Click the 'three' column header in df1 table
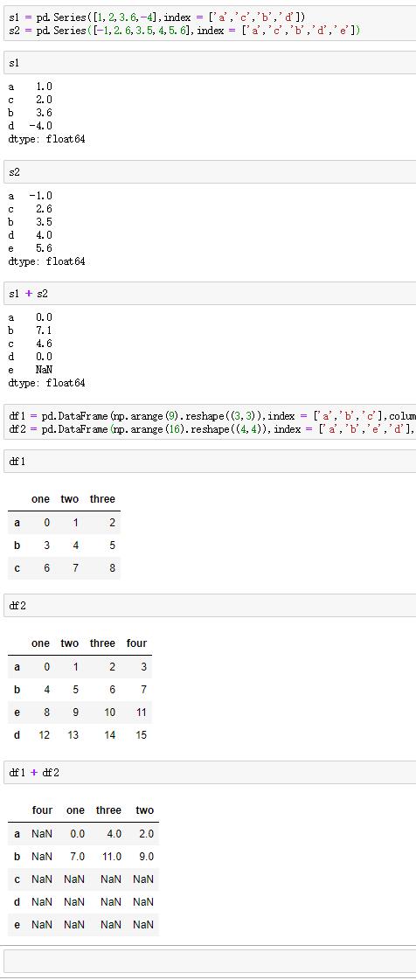Image resolution: width=416 pixels, height=980 pixels. (102, 499)
